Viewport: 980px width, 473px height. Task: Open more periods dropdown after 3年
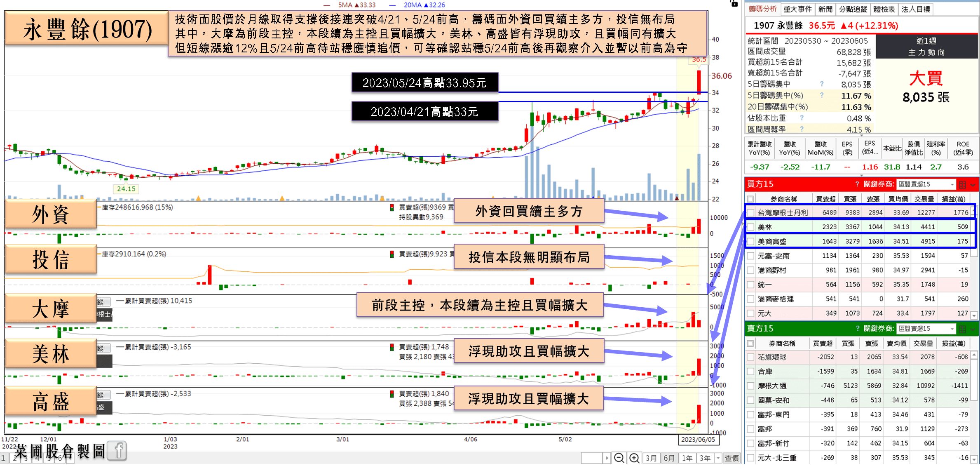(x=718, y=458)
